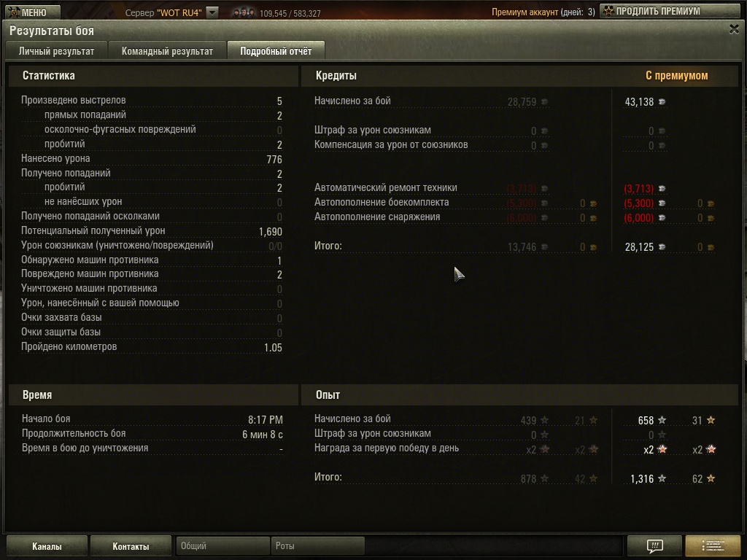747x560 pixels.
Task: Switch to Командный результат tab
Action: tap(167, 51)
